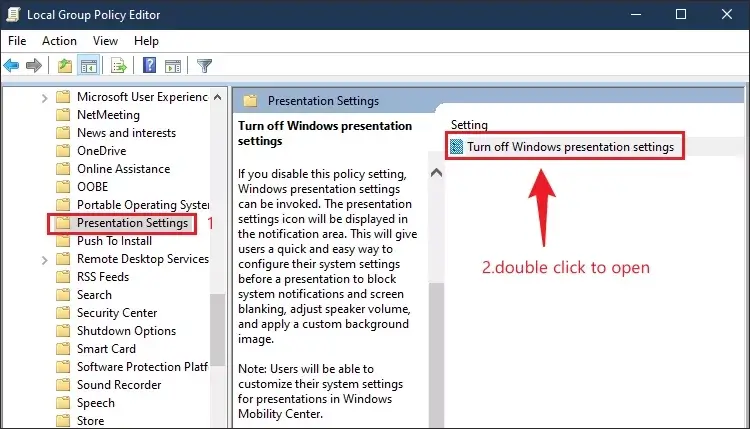This screenshot has width=750, height=429.
Task: Select Security Center folder
Action: (117, 313)
